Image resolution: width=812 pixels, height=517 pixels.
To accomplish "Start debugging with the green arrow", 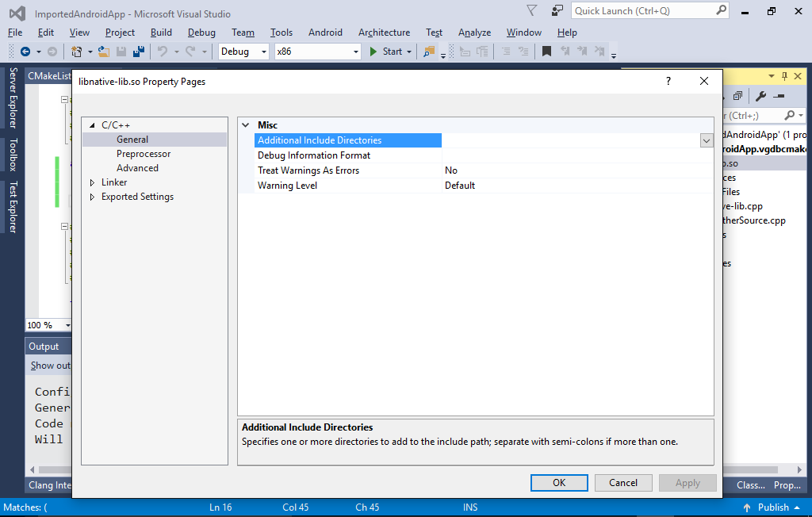I will coord(373,52).
